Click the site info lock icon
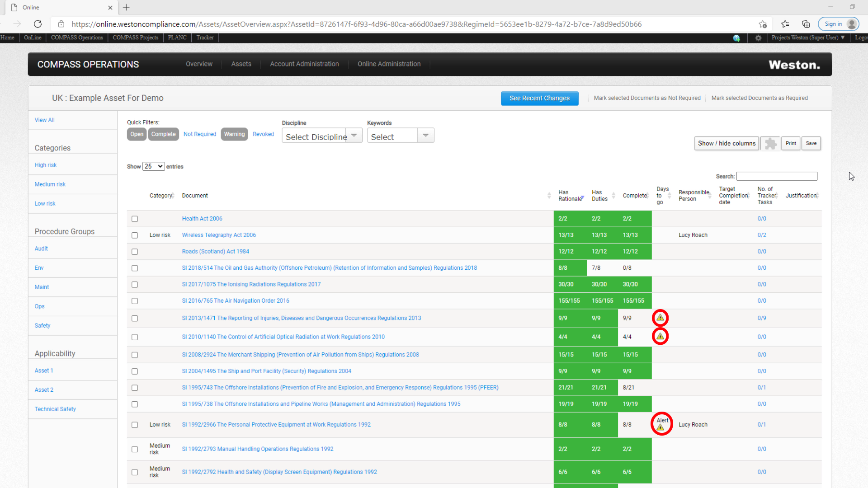The width and height of the screenshot is (868, 488). (61, 24)
